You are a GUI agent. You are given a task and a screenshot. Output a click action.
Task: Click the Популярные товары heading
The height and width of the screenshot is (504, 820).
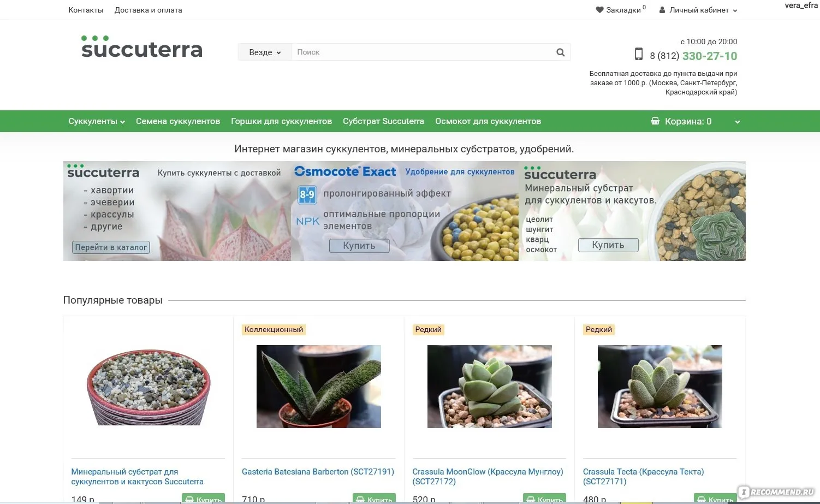click(113, 300)
